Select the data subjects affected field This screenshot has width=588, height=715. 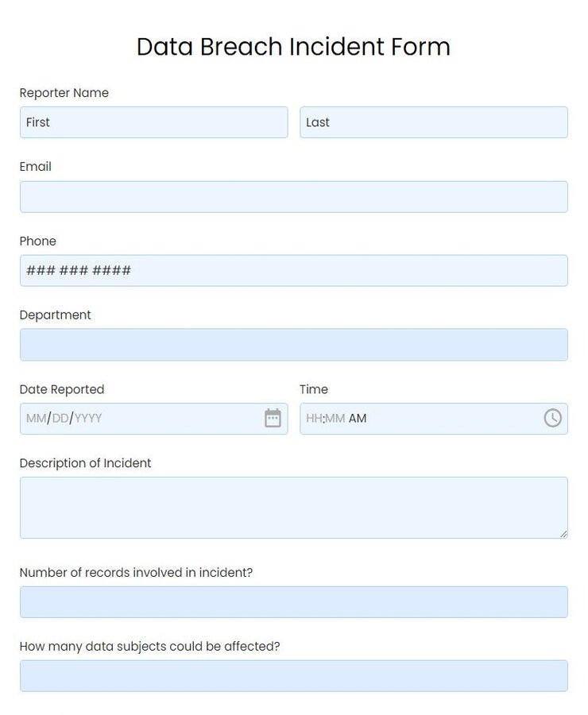click(293, 675)
